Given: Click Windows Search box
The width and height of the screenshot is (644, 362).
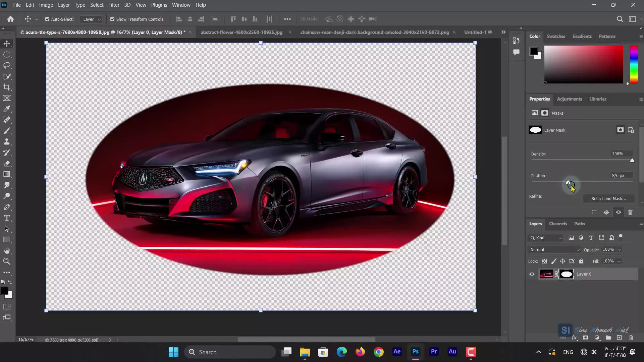Looking at the screenshot, I should pyautogui.click(x=230, y=352).
